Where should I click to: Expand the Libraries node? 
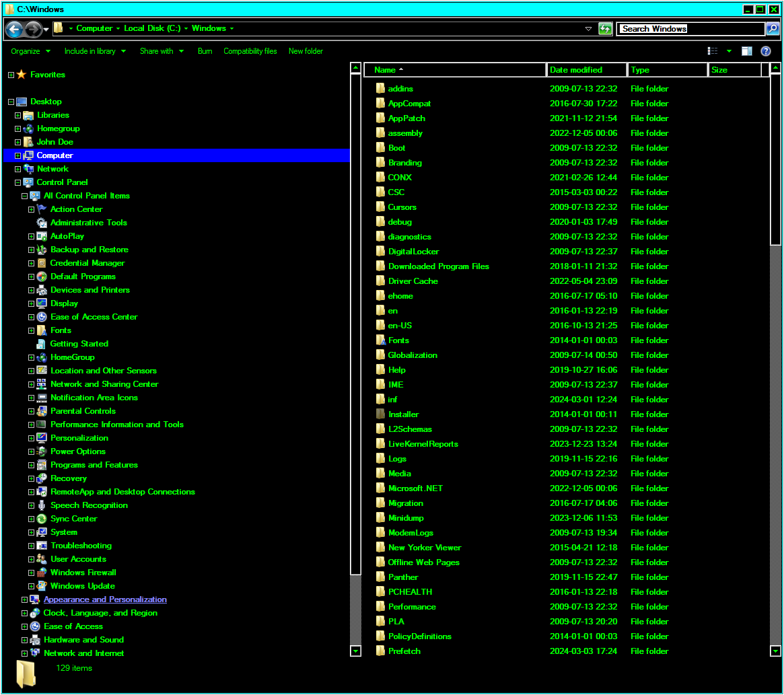click(17, 116)
